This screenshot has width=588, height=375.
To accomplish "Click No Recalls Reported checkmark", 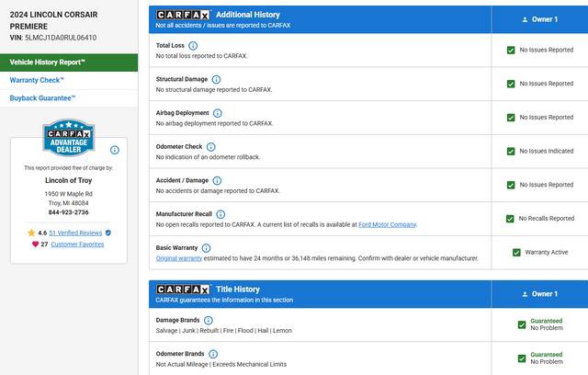I will click(511, 219).
